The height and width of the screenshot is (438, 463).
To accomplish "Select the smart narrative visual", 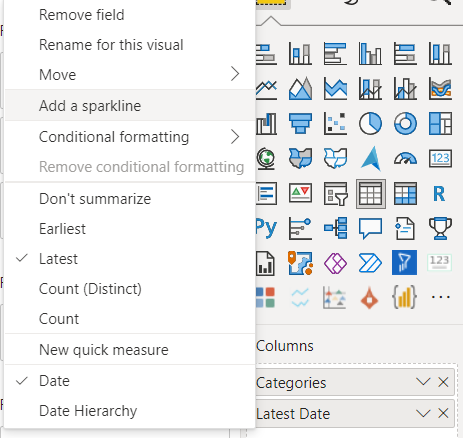I will click(x=405, y=229).
